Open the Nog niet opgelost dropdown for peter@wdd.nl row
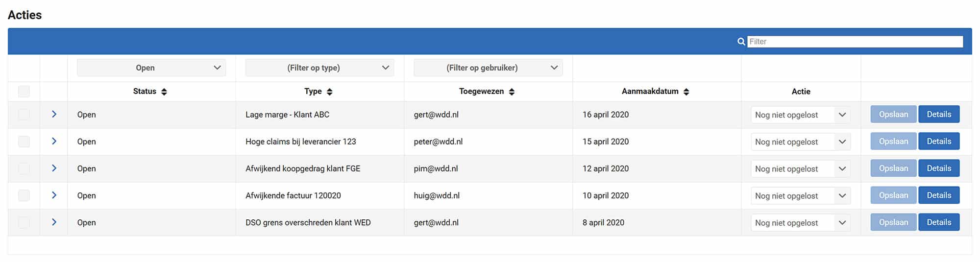 pyautogui.click(x=801, y=142)
